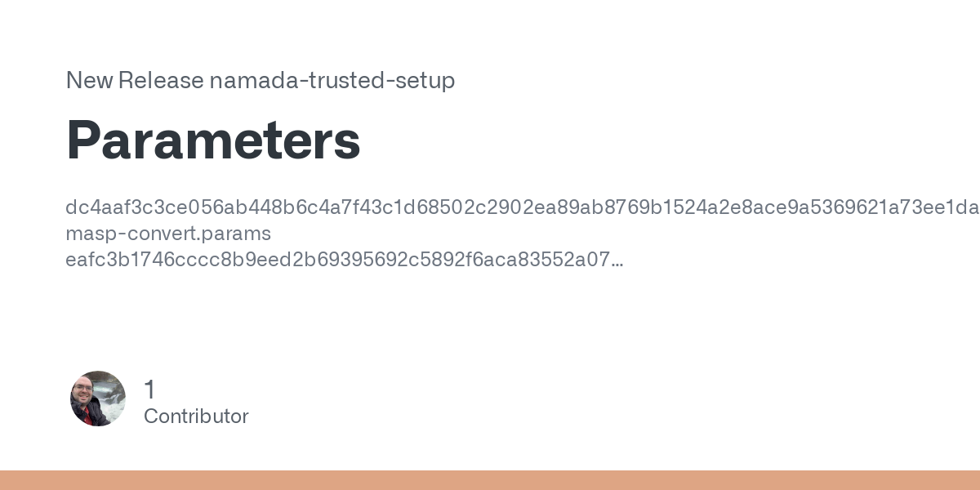This screenshot has width=980, height=490.
Task: Select the "Parameters" release title
Action: 213,140
